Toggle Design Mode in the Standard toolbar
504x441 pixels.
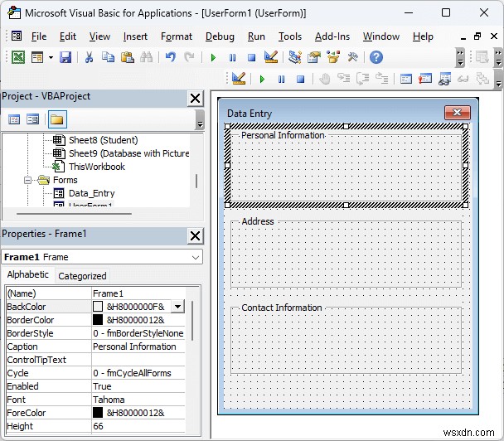(x=271, y=57)
